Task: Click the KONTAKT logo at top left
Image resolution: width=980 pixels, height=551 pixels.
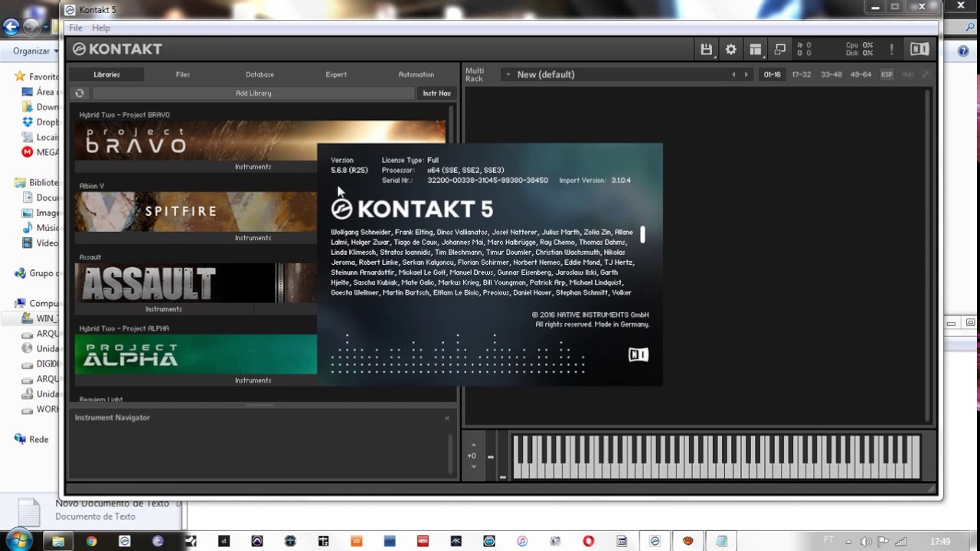Action: tap(117, 49)
